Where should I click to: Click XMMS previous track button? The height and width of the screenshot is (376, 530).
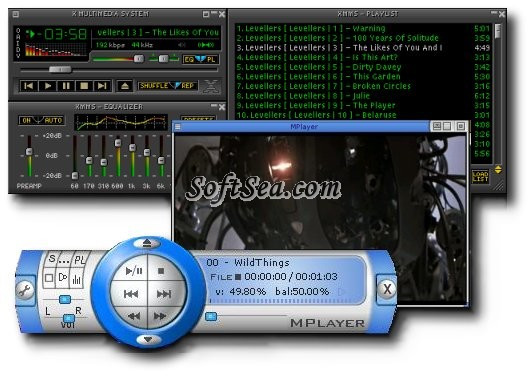click(x=29, y=86)
